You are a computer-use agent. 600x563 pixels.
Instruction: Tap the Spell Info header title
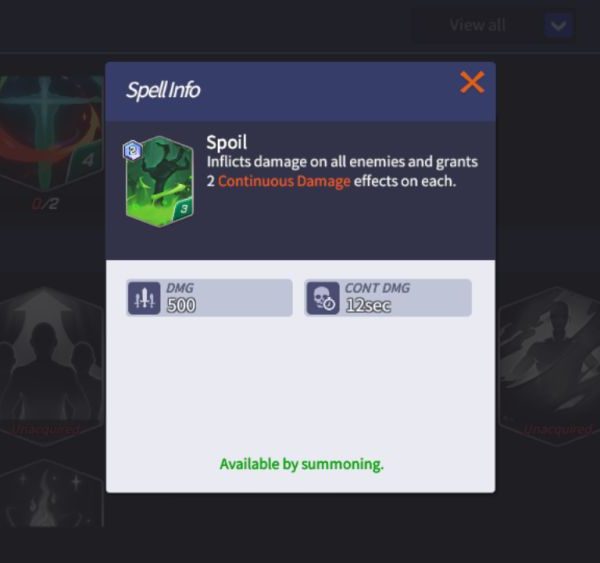click(163, 90)
